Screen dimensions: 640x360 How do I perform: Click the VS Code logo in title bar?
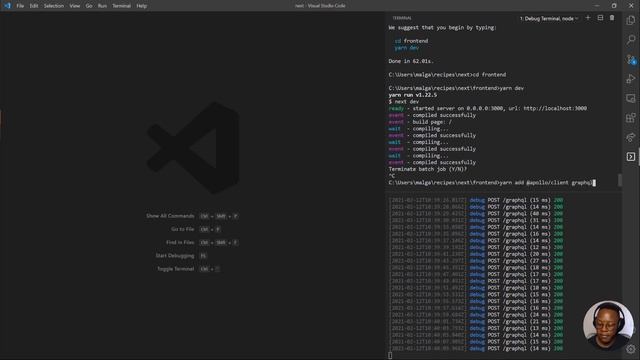(x=7, y=6)
